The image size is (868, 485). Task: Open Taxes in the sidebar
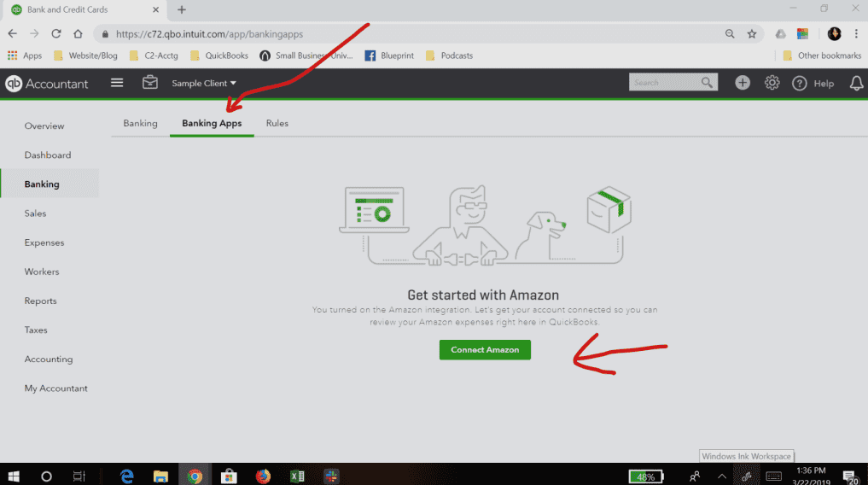[x=36, y=330]
